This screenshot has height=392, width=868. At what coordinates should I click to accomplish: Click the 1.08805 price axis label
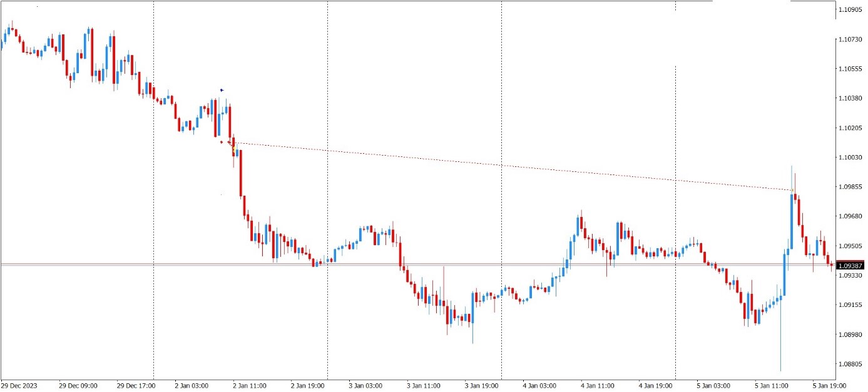[850, 364]
